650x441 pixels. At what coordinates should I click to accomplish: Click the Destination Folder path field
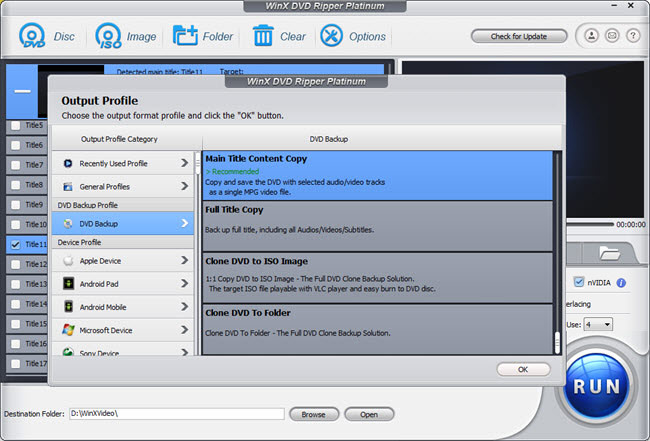click(177, 414)
